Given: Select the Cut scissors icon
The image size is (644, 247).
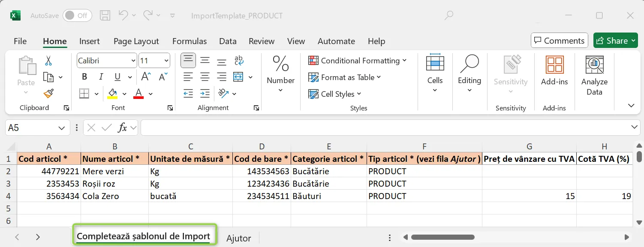Looking at the screenshot, I should (48, 61).
